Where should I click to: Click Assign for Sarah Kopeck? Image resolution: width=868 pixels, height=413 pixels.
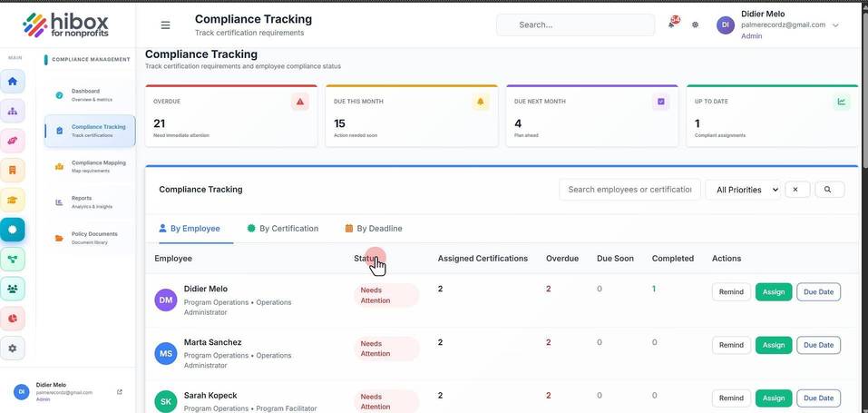[774, 398]
